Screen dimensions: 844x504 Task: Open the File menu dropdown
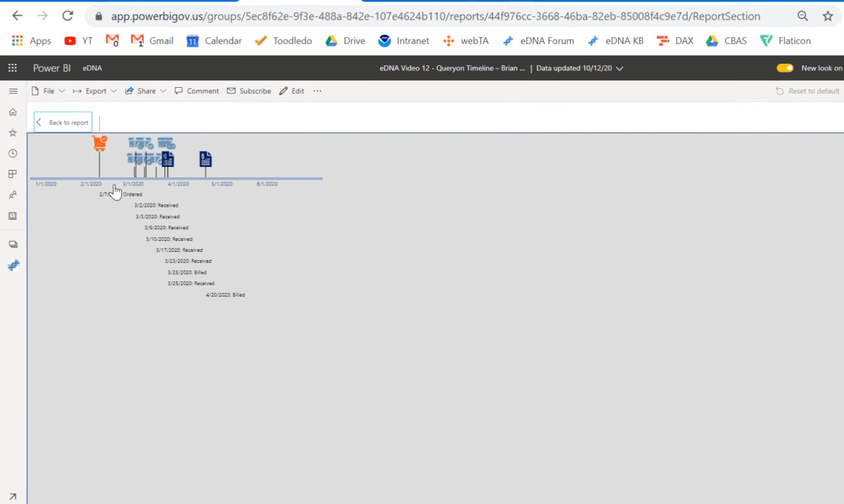tap(48, 91)
